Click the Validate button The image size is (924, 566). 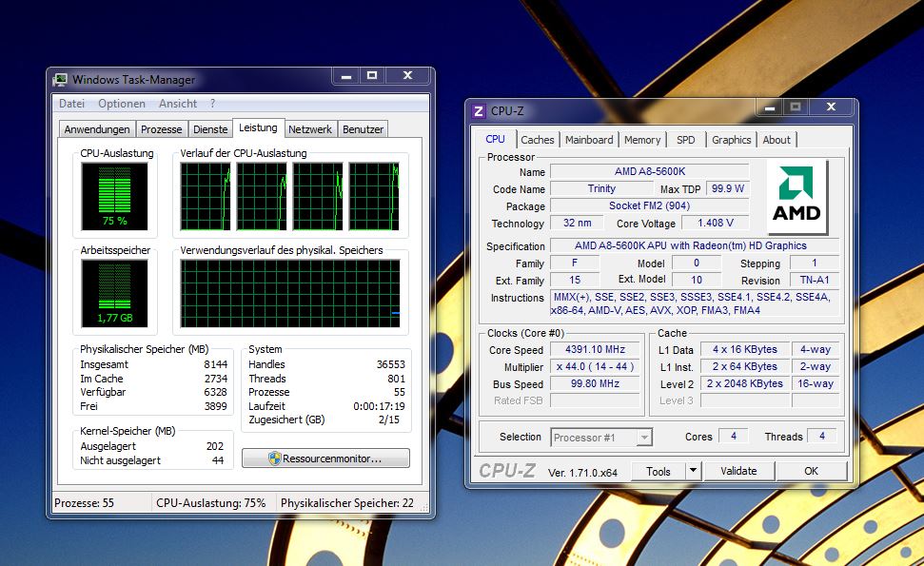pos(738,471)
